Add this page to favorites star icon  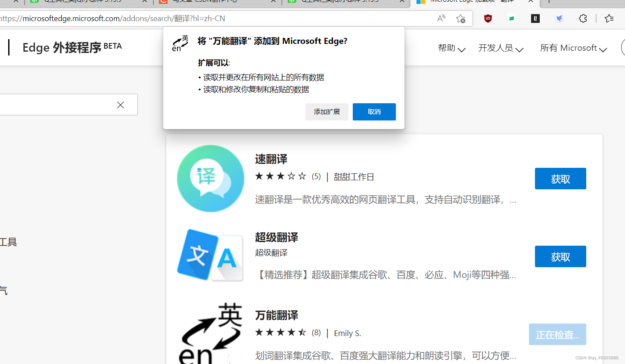coord(460,19)
